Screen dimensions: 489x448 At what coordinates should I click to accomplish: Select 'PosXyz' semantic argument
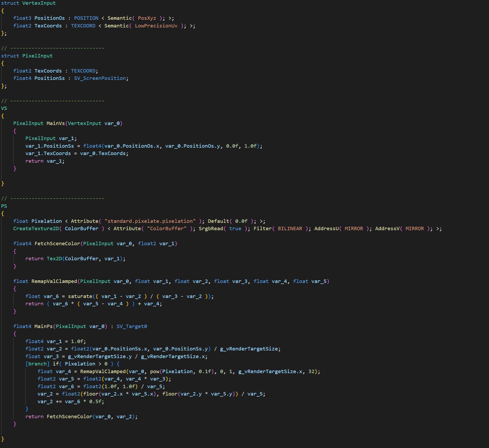pos(147,18)
